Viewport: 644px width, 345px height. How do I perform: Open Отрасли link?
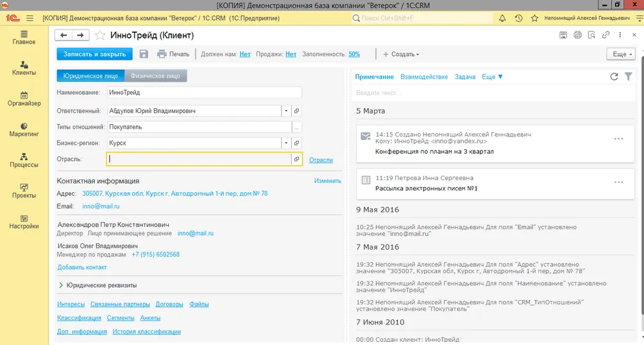coord(321,160)
